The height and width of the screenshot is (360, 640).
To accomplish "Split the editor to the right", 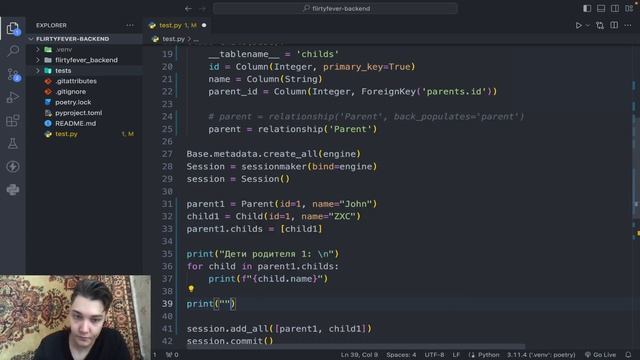I will pos(614,25).
